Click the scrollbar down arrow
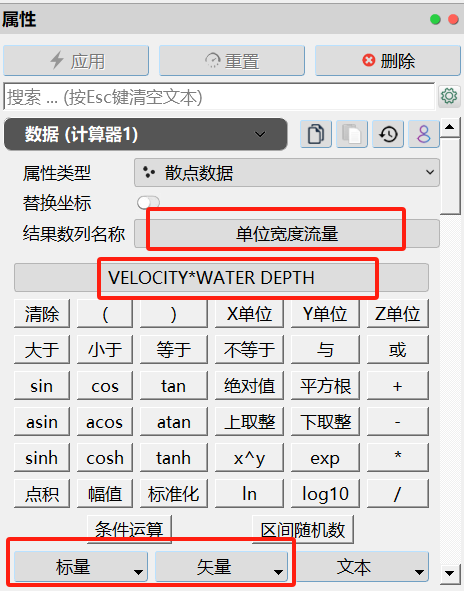This screenshot has width=464, height=591. point(449,573)
